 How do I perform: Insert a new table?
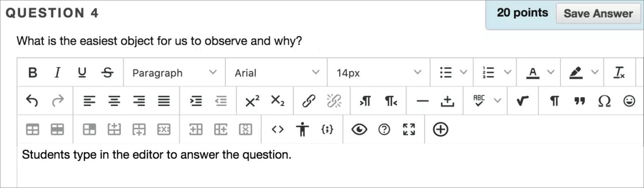pyautogui.click(x=33, y=130)
